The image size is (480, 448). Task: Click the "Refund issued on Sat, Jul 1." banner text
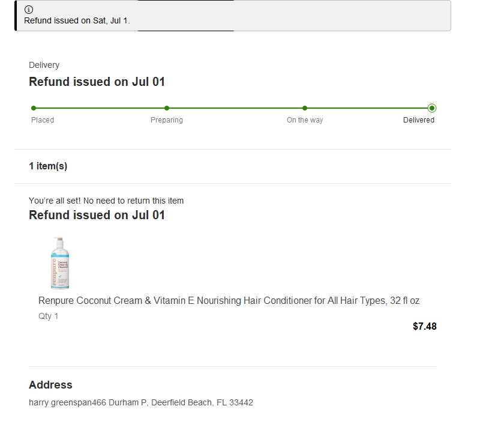[x=77, y=20]
